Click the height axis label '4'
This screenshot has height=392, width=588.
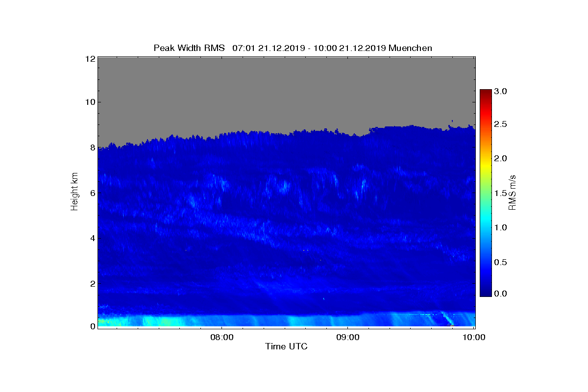point(92,238)
